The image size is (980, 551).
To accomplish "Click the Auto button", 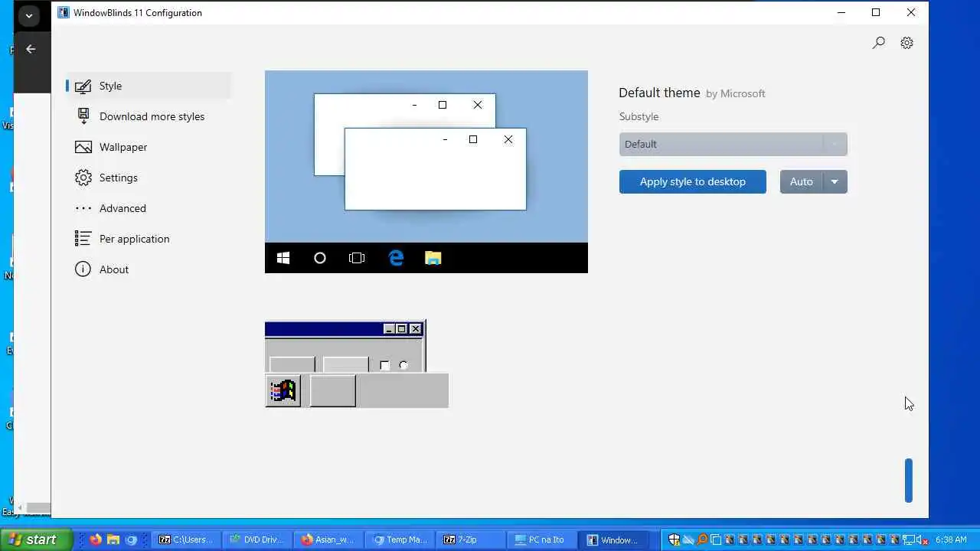I will pos(801,181).
